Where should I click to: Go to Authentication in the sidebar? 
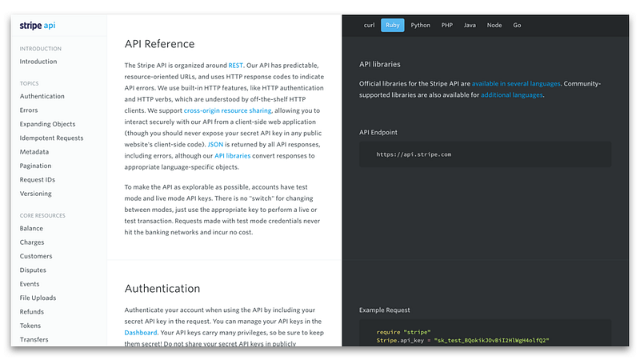(x=42, y=96)
